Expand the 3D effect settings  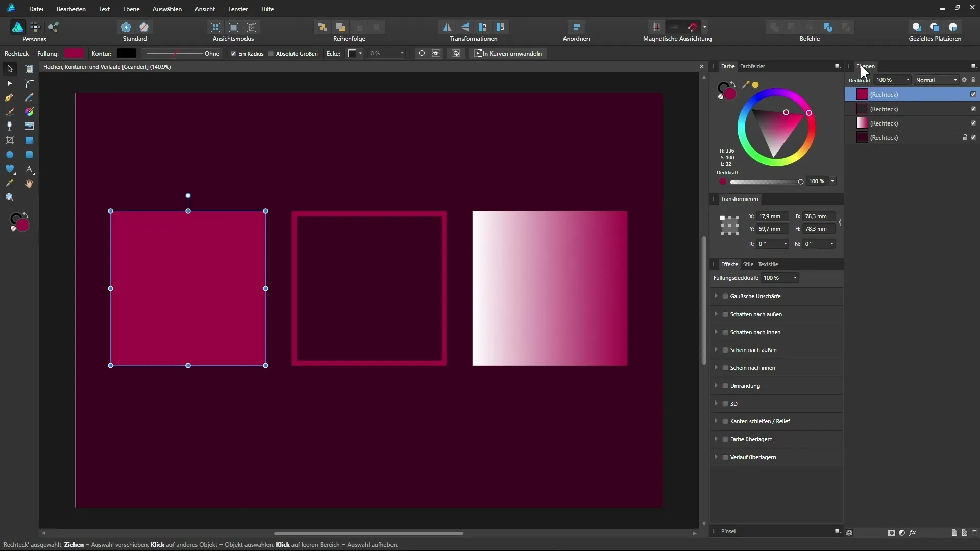[x=716, y=404]
